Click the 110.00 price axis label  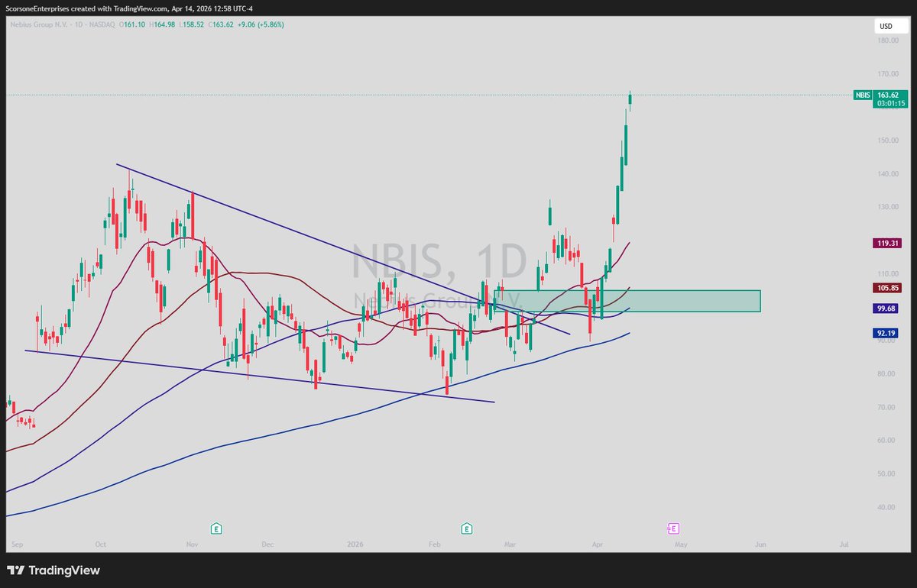(x=888, y=273)
